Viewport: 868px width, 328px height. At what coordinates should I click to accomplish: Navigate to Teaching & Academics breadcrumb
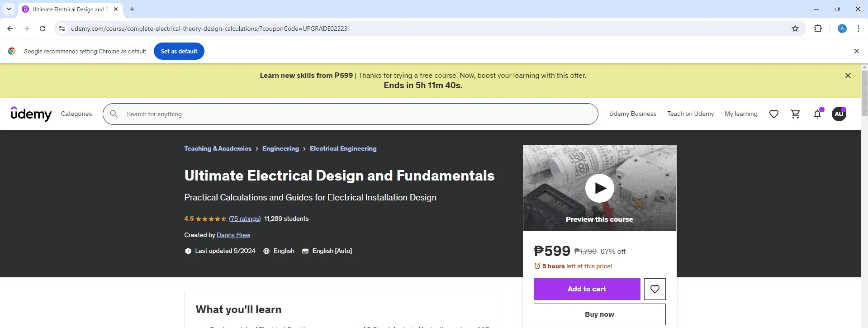[218, 148]
